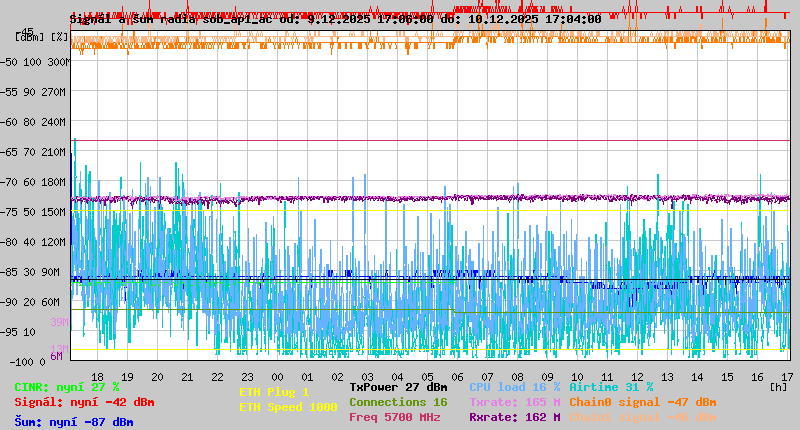
Task: Click the Txrate 165 M legend label
Action: pos(514,402)
